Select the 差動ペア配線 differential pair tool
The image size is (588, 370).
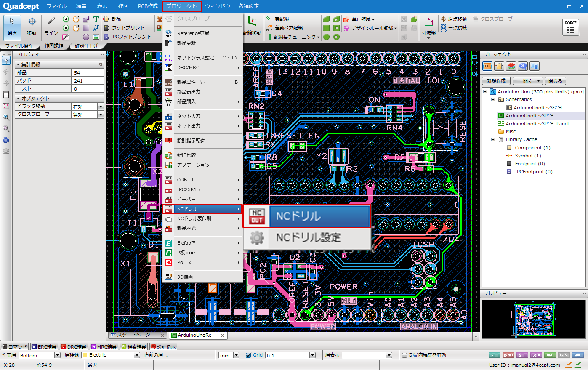click(284, 28)
